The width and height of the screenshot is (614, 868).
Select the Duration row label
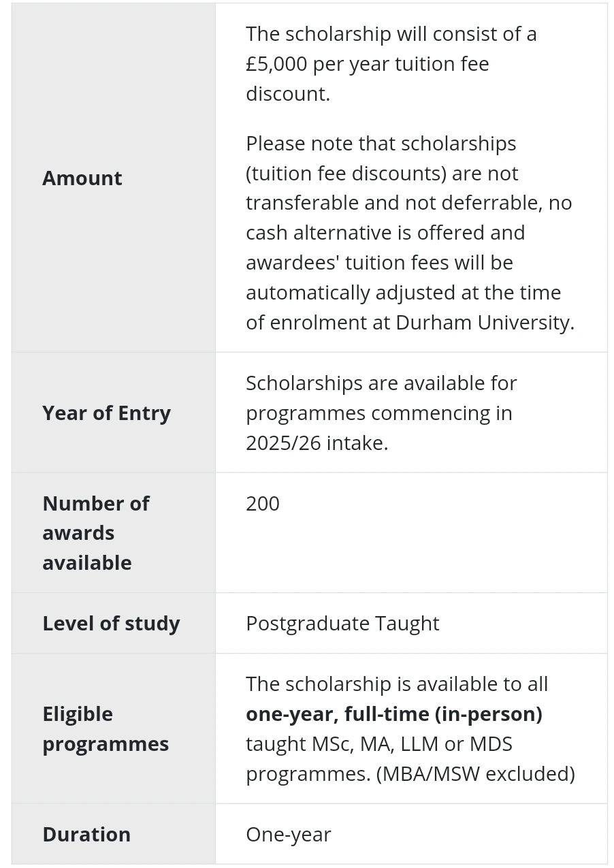pyautogui.click(x=86, y=834)
